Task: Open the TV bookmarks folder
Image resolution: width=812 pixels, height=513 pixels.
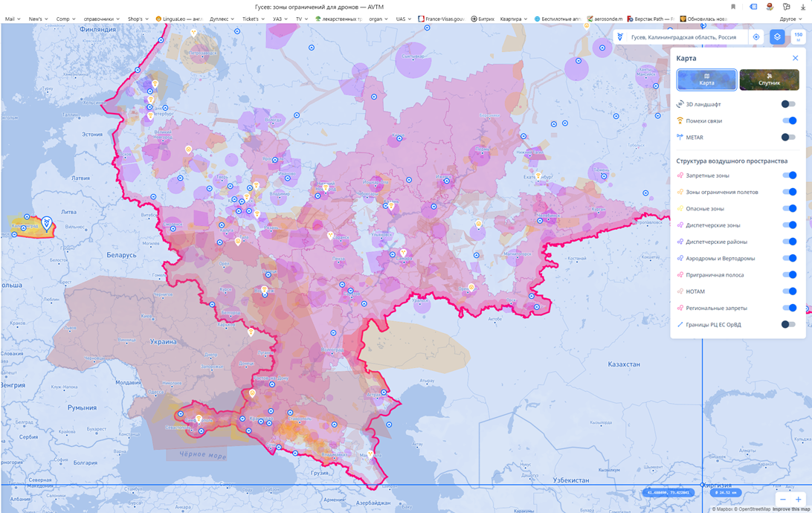Action: point(301,19)
